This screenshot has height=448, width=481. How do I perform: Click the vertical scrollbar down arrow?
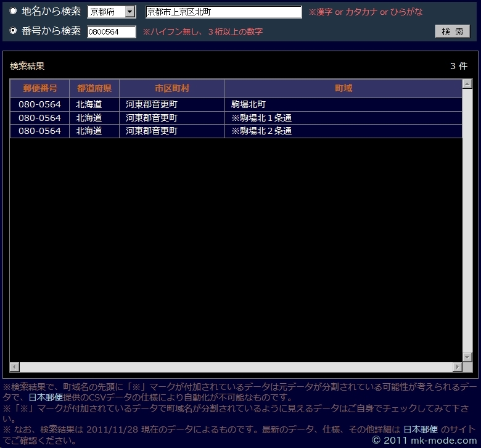click(467, 357)
